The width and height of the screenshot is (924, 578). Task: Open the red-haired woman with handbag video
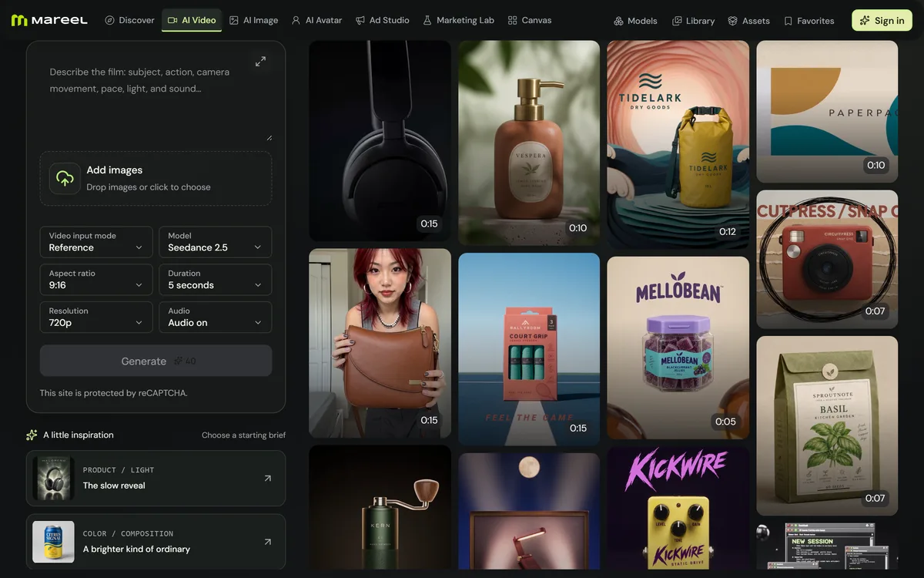[x=380, y=343]
